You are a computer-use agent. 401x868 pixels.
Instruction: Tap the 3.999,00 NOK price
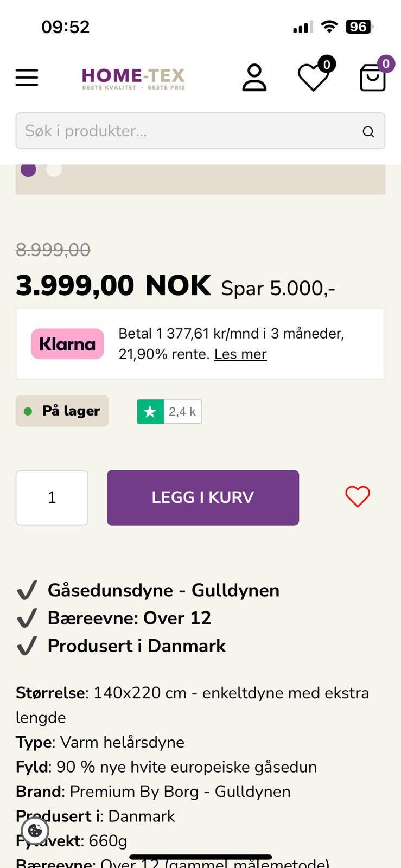click(x=113, y=285)
